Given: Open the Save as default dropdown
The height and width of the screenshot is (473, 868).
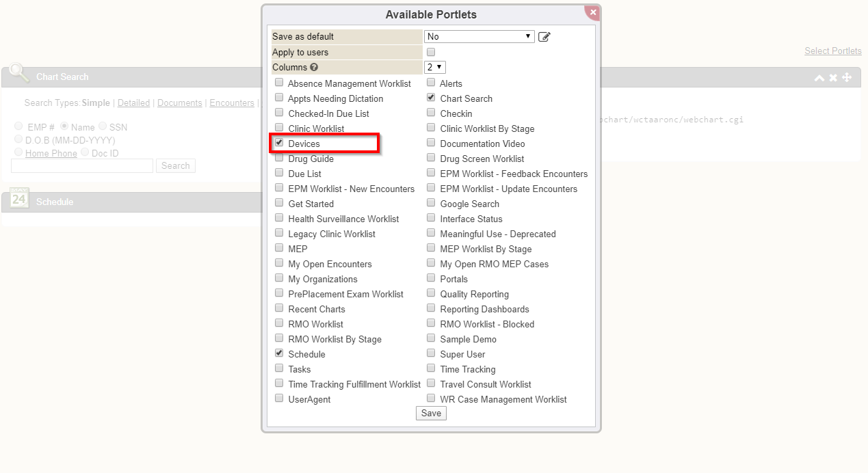Looking at the screenshot, I should (x=479, y=36).
